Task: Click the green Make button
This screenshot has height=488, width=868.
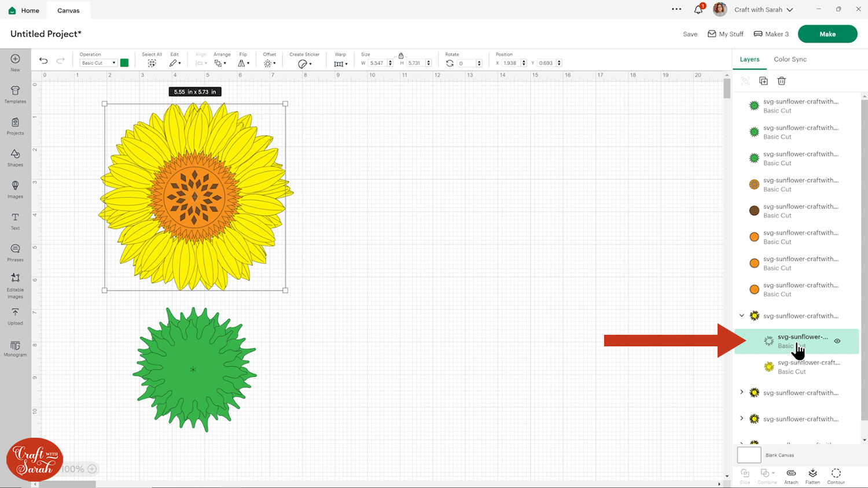Action: [827, 34]
